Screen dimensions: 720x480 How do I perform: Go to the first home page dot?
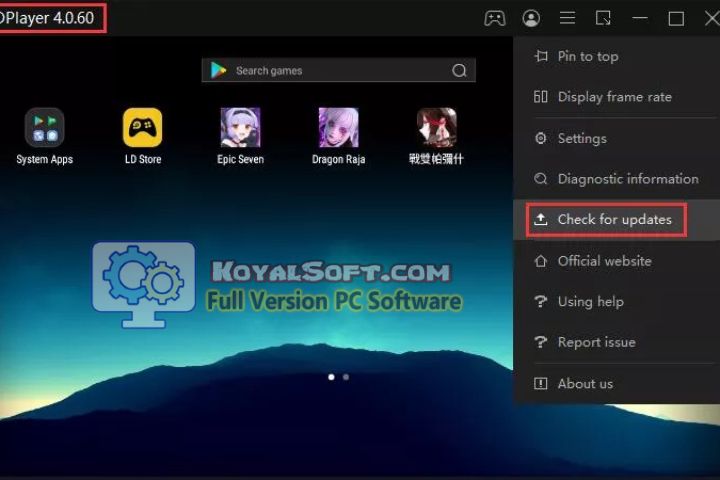(331, 377)
